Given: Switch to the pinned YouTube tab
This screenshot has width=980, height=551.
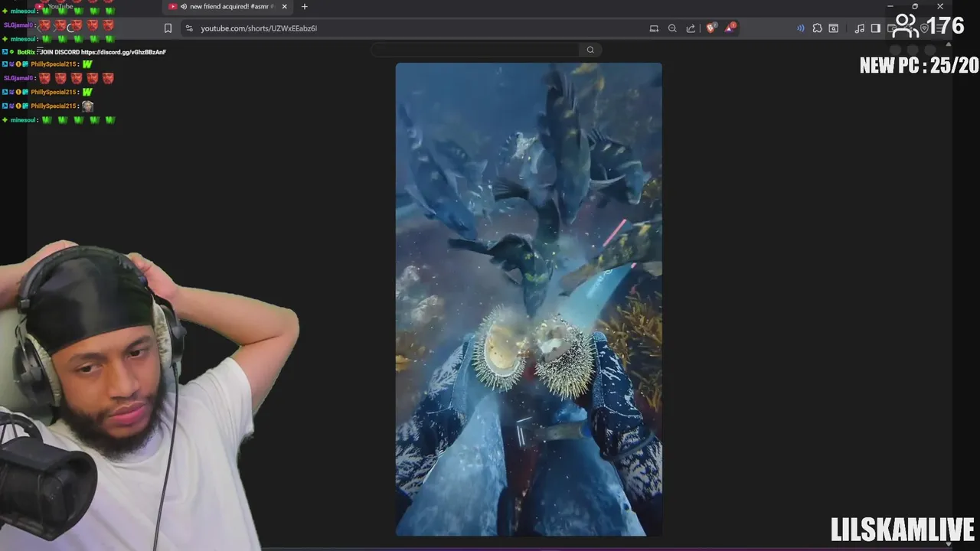Looking at the screenshot, I should pyautogui.click(x=60, y=7).
